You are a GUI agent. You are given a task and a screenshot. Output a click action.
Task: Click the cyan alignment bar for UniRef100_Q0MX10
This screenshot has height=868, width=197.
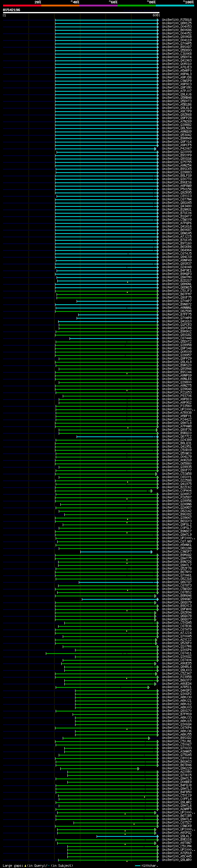[107, 64]
